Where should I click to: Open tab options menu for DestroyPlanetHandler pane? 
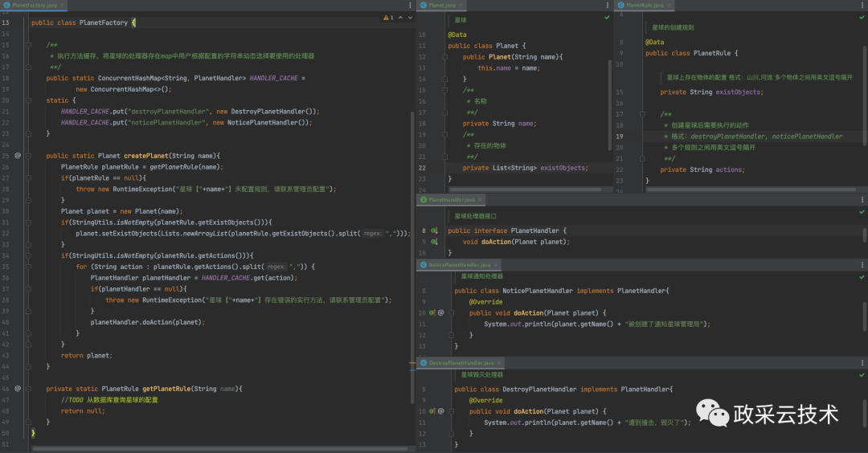tap(862, 363)
